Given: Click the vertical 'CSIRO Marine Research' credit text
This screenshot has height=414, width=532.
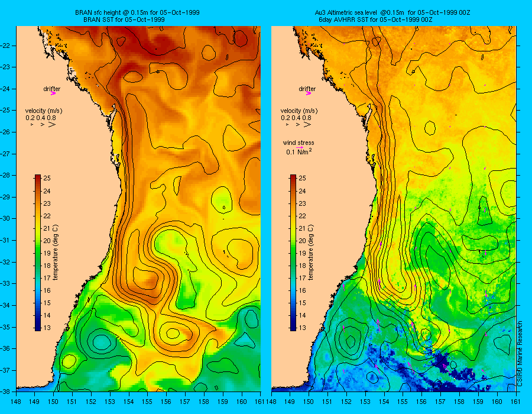Looking at the screenshot, I should [x=520, y=354].
